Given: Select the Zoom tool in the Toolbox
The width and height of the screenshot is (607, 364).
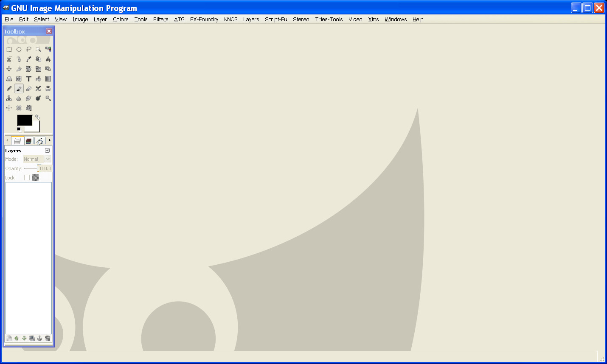Looking at the screenshot, I should (x=48, y=98).
